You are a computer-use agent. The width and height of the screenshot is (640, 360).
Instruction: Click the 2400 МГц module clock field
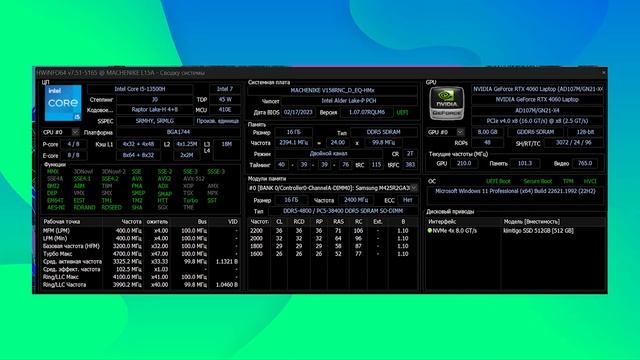356,200
